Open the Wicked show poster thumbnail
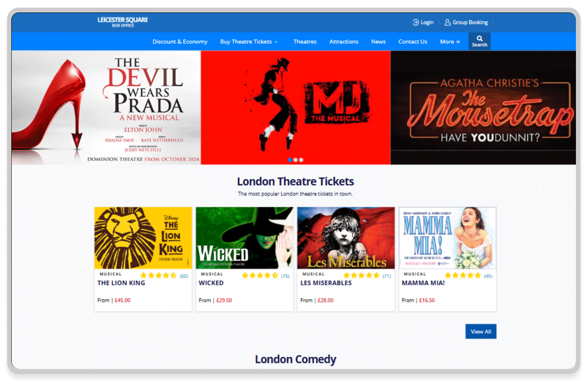Screen dimensions: 588x382 [245, 238]
